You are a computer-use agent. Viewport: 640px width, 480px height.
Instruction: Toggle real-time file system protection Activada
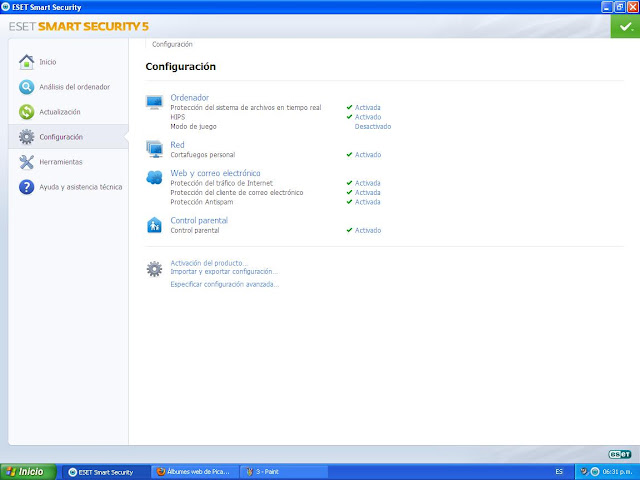pos(368,107)
